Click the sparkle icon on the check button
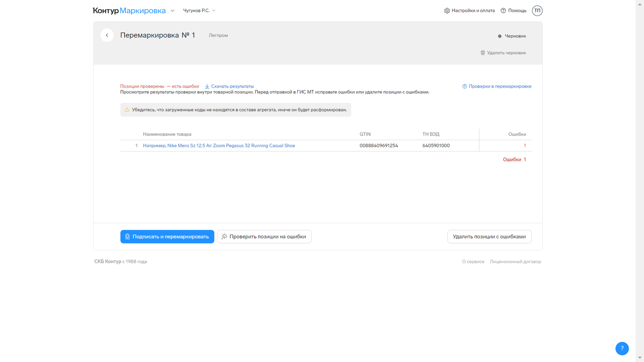The width and height of the screenshot is (644, 362). pyautogui.click(x=224, y=237)
